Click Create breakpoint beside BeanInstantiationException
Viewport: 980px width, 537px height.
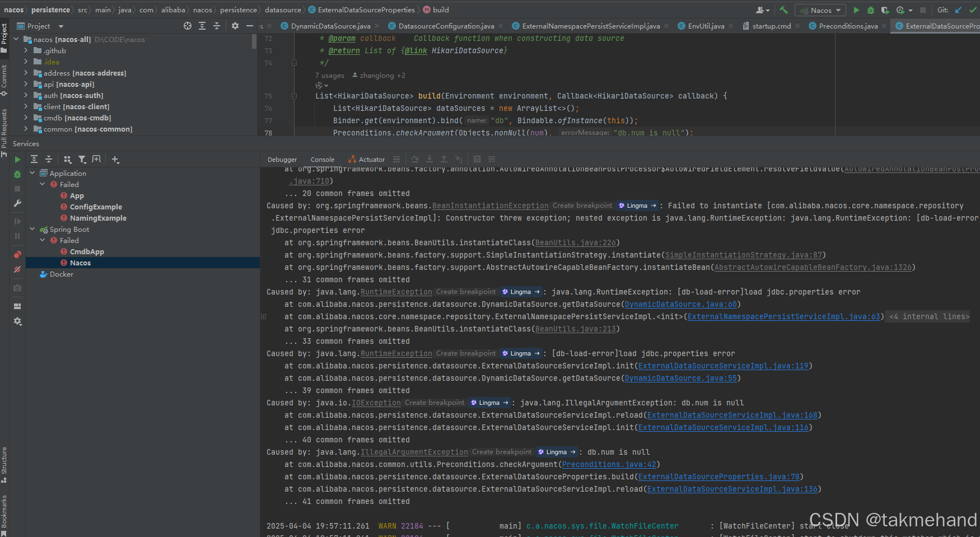[582, 206]
